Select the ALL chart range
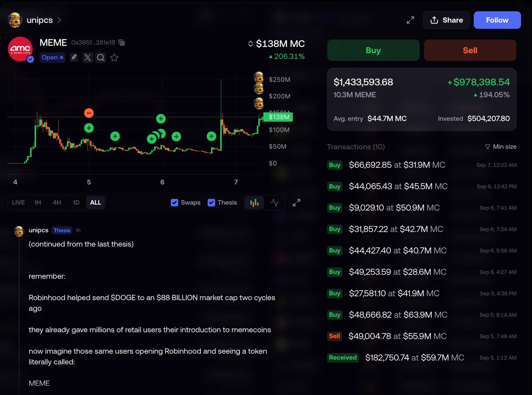Viewport: 532px width, 395px height. [95, 203]
